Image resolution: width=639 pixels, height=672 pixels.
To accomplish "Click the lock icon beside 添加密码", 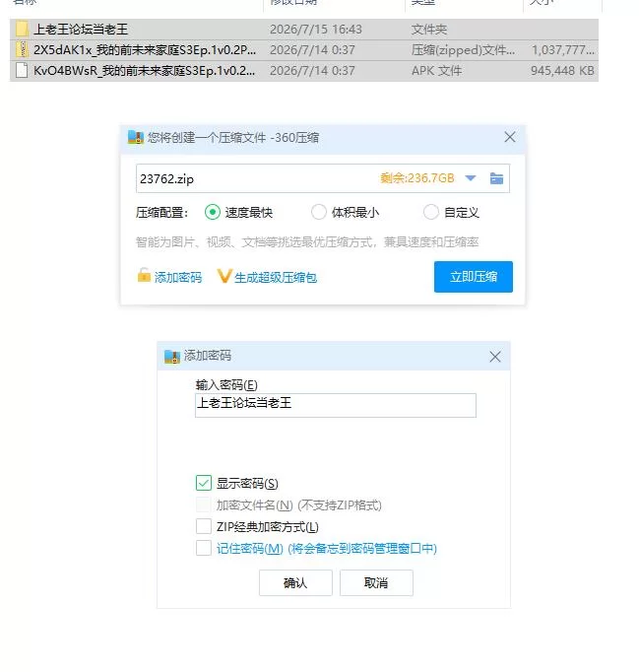I will coord(144,275).
